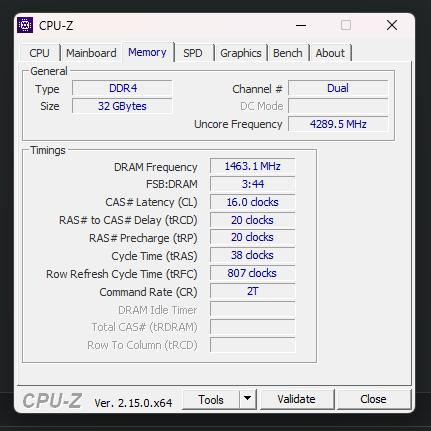Click the FSB:DRAM label
This screenshot has width=431, height=431.
pyautogui.click(x=172, y=184)
